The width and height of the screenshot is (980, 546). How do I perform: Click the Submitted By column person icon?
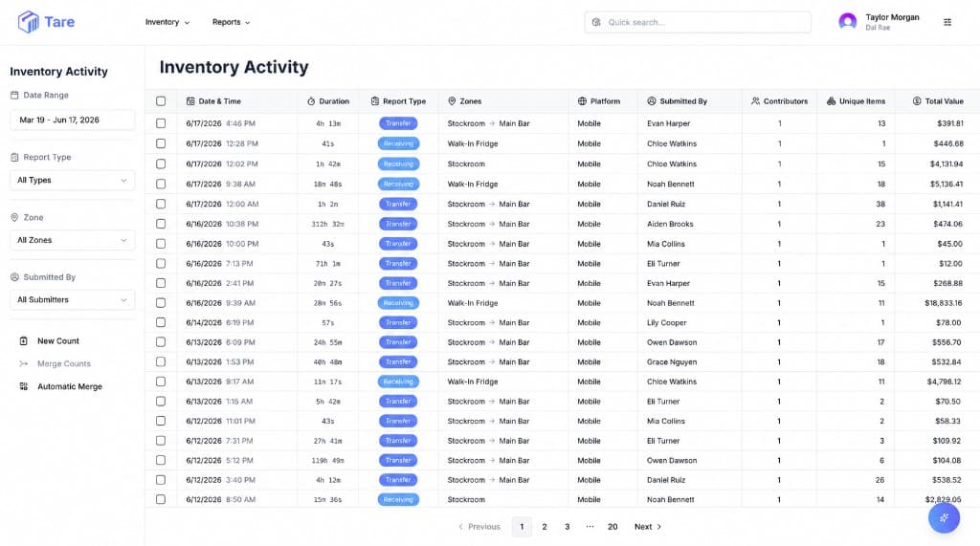pyautogui.click(x=651, y=101)
